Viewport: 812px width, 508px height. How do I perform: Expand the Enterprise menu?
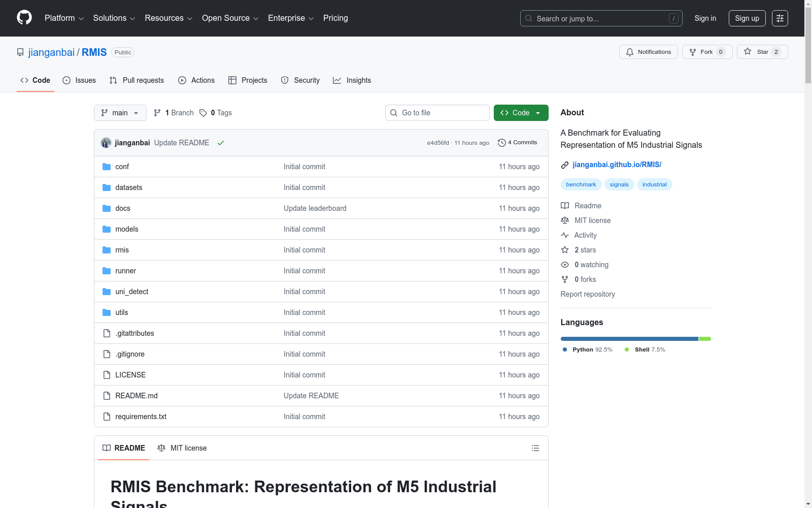tap(291, 18)
